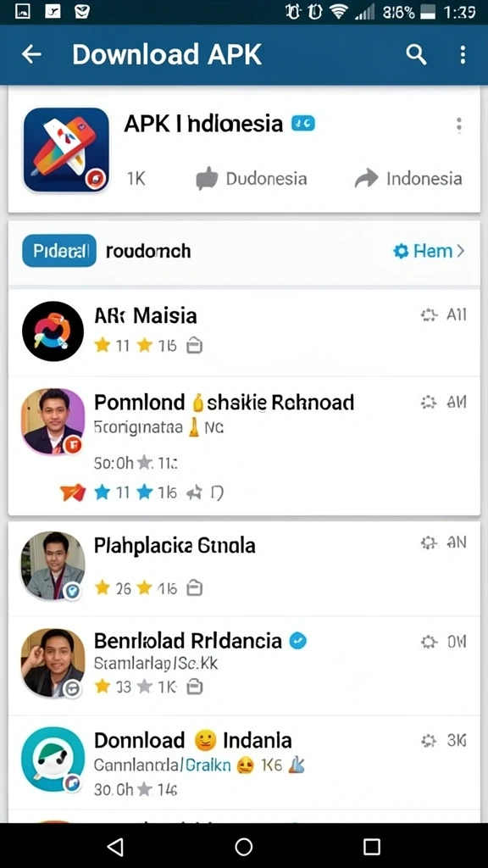Viewport: 488px width, 868px height.
Task: Tap the gear icon beside A11
Action: click(x=428, y=315)
